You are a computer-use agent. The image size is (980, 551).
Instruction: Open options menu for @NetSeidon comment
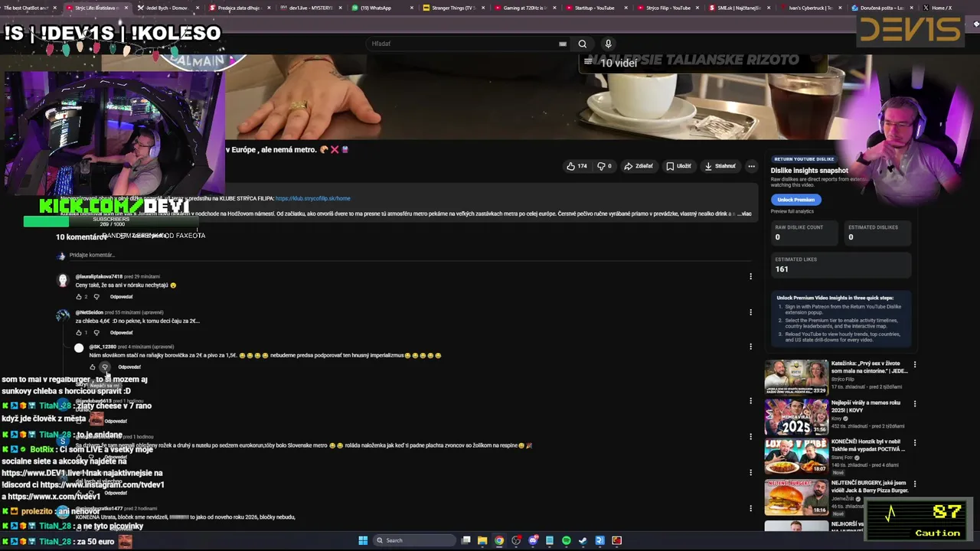click(750, 312)
